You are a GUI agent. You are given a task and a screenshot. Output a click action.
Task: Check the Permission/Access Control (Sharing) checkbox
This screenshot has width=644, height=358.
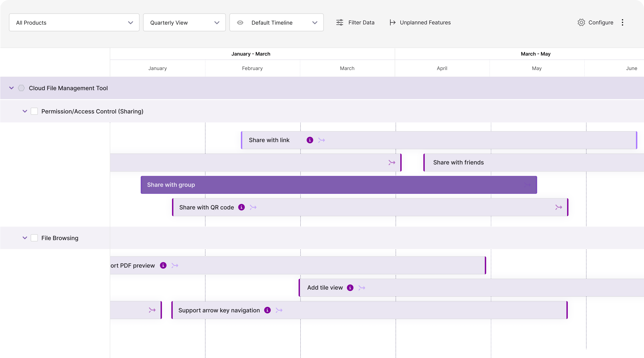[34, 111]
